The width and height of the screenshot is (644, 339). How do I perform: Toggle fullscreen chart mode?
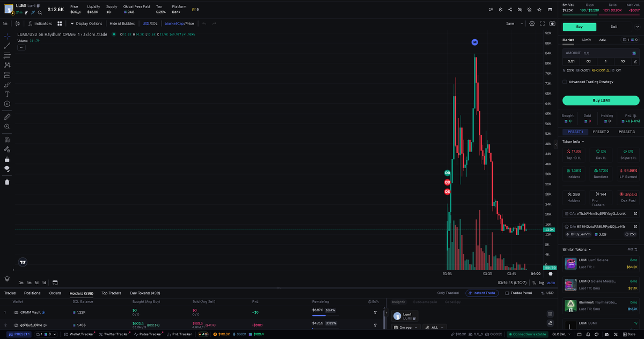[x=543, y=24]
